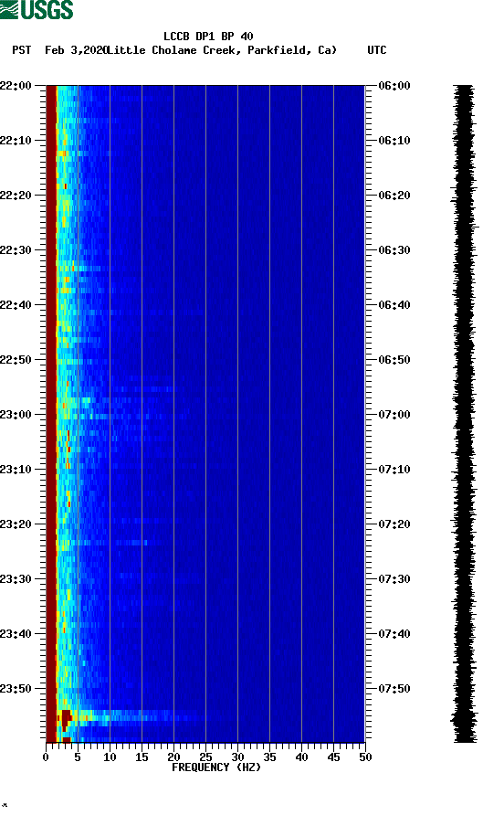Click the 0 Hz frequency tick label
The width and height of the screenshot is (504, 815).
(x=46, y=757)
